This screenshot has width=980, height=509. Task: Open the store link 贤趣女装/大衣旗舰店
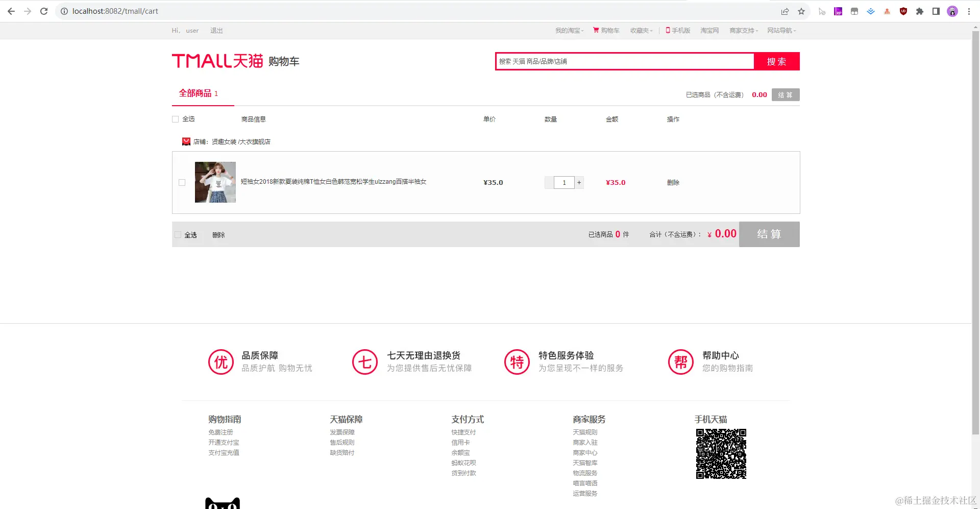[241, 141]
